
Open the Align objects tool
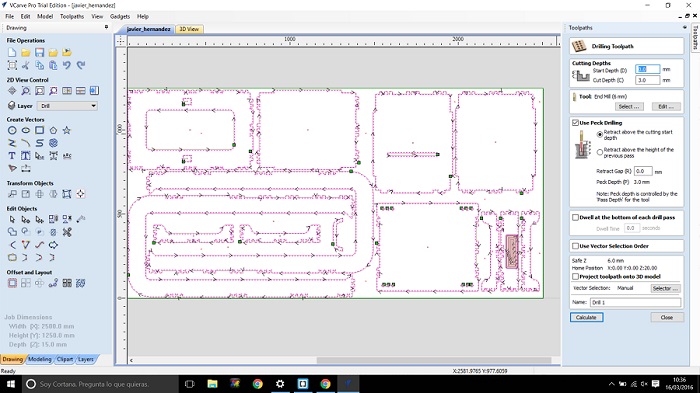click(80, 194)
